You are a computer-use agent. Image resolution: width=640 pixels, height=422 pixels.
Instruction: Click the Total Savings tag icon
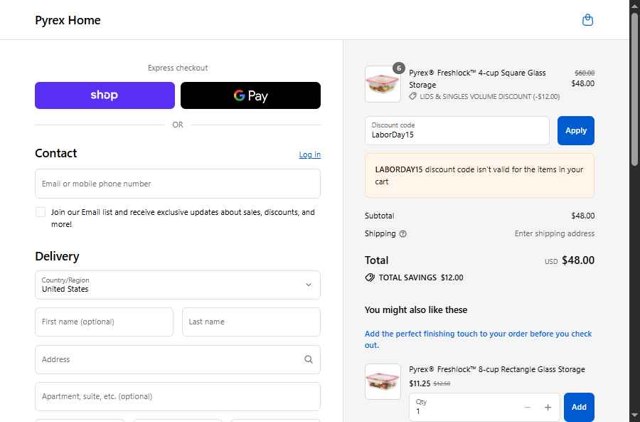[x=370, y=278]
